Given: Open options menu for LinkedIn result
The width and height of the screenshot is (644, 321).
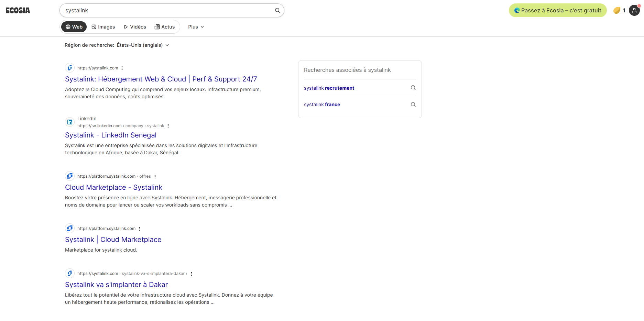Looking at the screenshot, I should 168,126.
